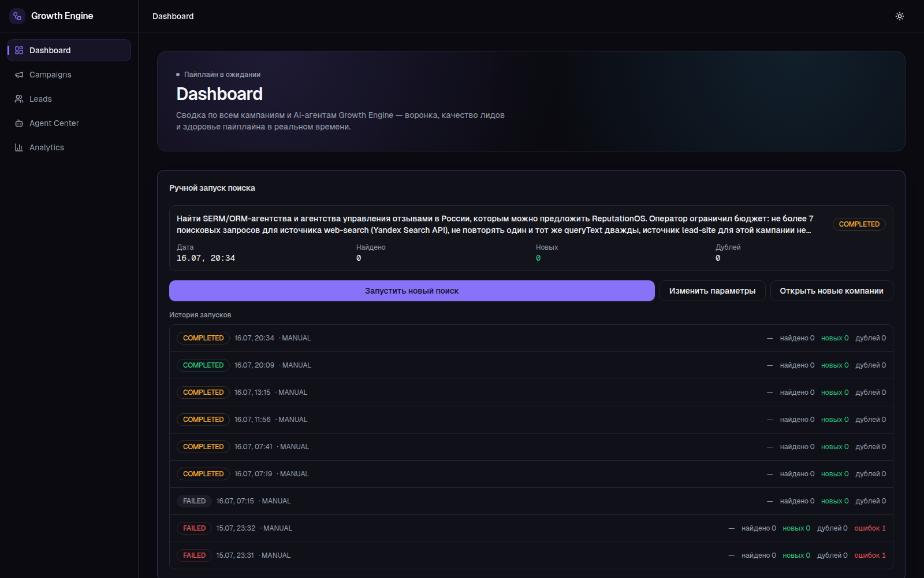Image resolution: width=924 pixels, height=578 pixels.
Task: Click ошибок 1 in the 15.07, 23:31 row
Action: point(870,555)
